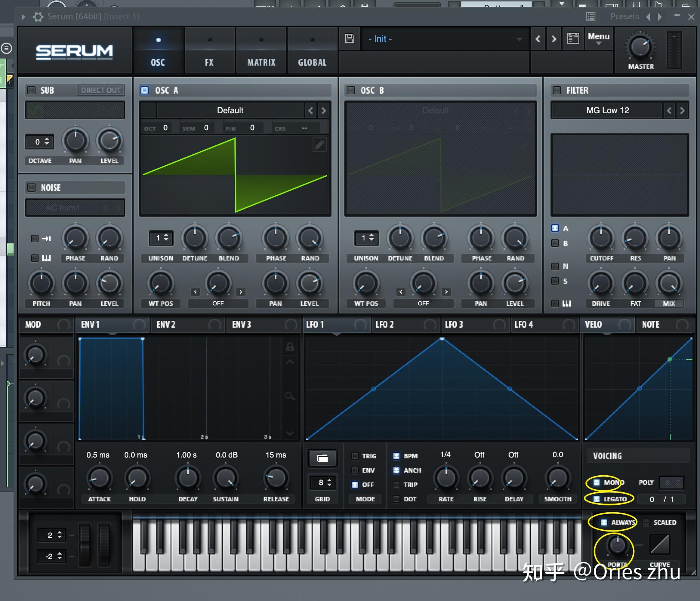This screenshot has height=601, width=700.
Task: Click the LFO 2 modulation drag-source icon
Action: click(x=430, y=325)
